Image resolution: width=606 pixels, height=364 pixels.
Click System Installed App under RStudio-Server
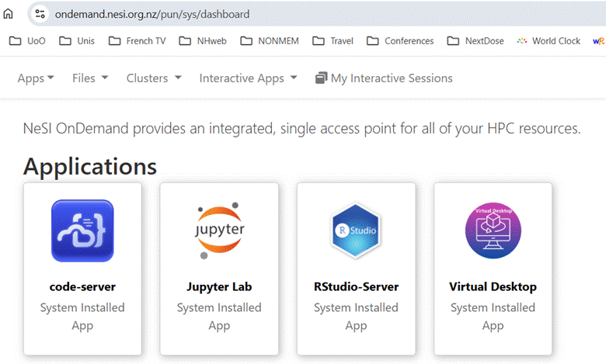(356, 317)
